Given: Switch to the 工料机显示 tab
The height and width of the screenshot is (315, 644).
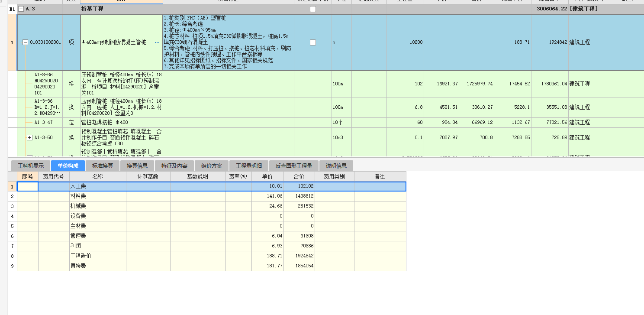Looking at the screenshot, I should 31,166.
